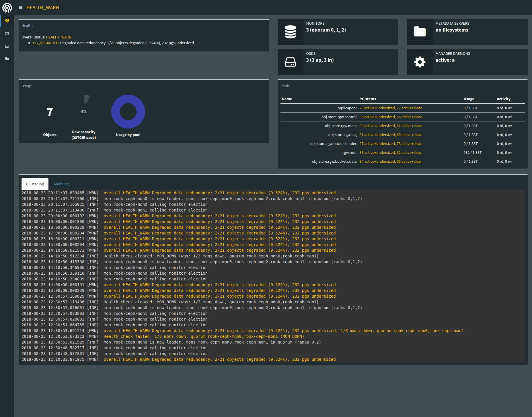Click the 'no filesystems' status text
The height and width of the screenshot is (417, 532).
point(452,30)
